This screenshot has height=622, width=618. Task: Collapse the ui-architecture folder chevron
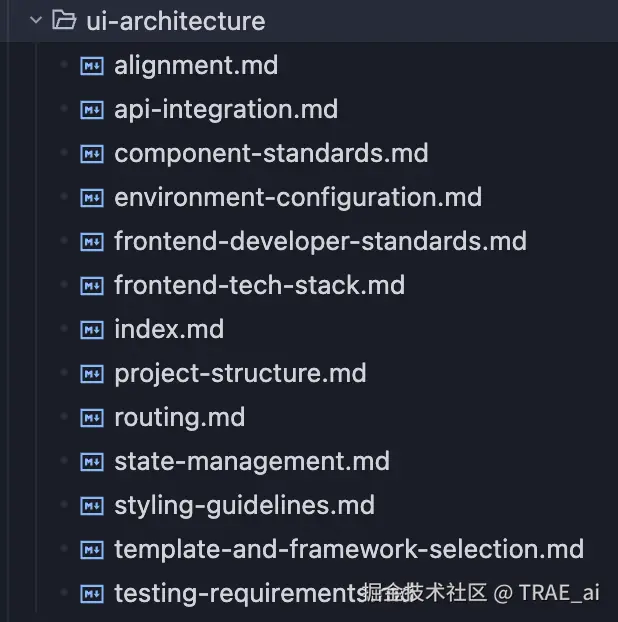coord(36,20)
